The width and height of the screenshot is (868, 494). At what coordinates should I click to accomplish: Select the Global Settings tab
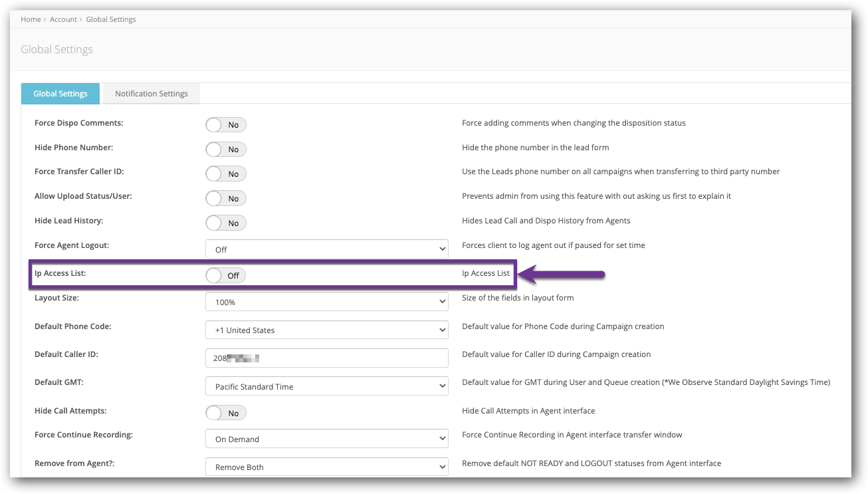[x=60, y=93]
